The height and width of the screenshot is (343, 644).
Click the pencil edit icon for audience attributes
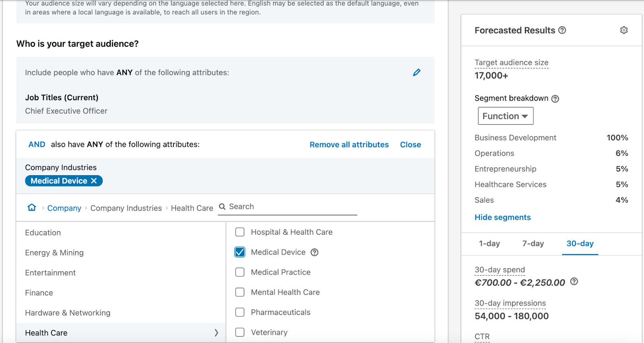point(417,72)
